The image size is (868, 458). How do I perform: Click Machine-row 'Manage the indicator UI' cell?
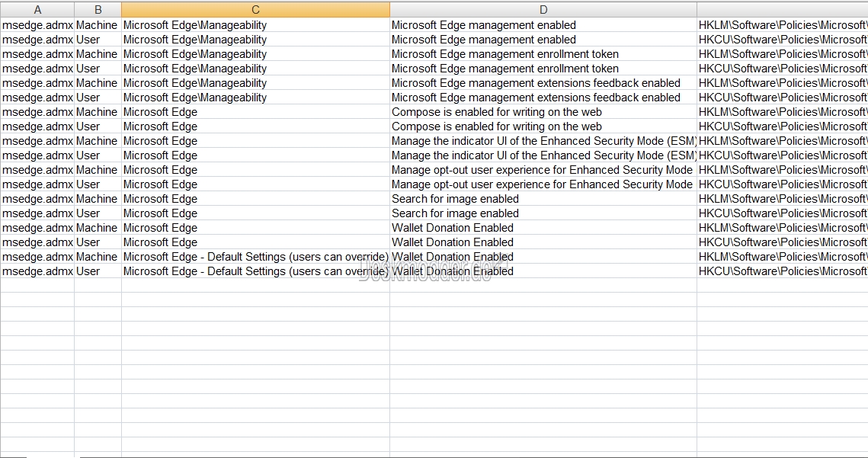[x=543, y=141]
